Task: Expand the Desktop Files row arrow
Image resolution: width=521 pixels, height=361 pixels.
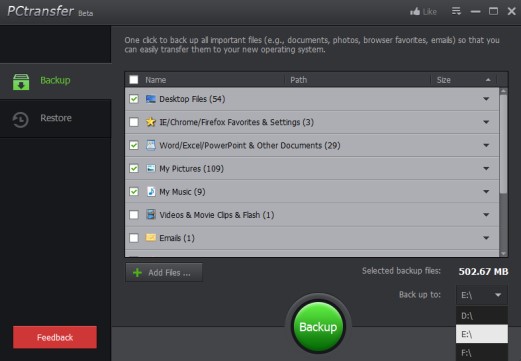Action: [x=486, y=99]
